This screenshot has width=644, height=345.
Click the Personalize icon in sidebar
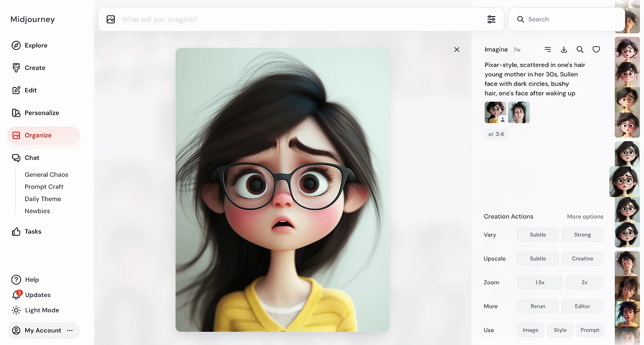pos(16,113)
